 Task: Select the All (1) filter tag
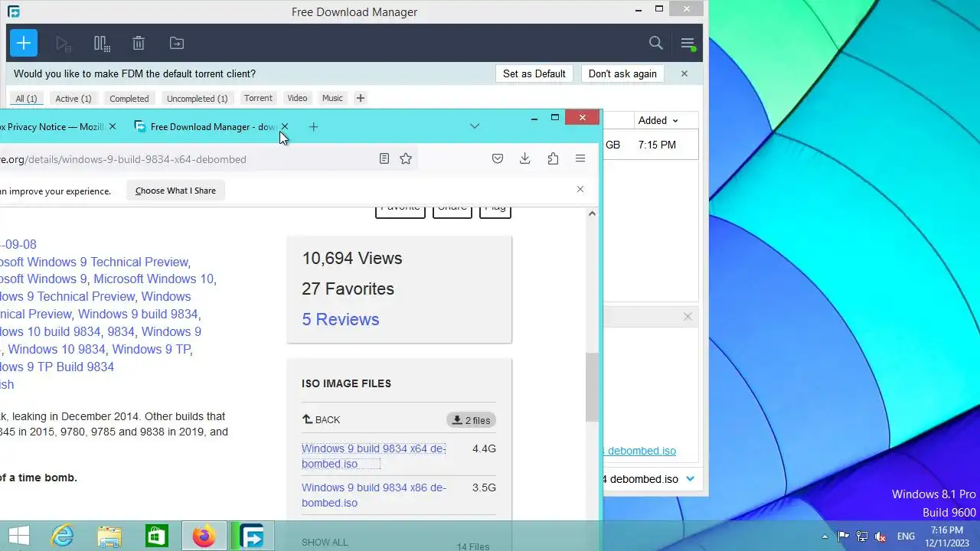[x=26, y=98]
